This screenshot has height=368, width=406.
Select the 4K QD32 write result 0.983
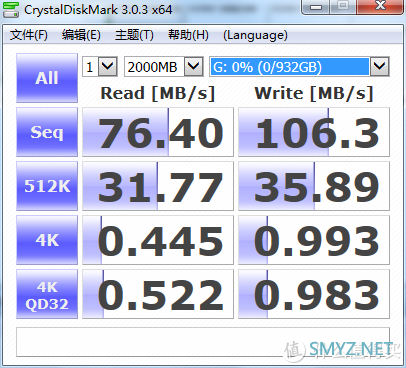[x=314, y=294]
